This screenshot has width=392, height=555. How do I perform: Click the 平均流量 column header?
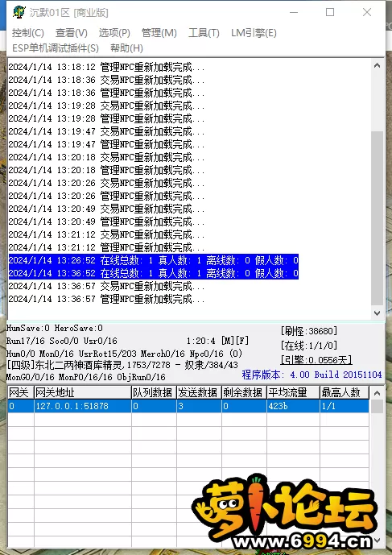(293, 392)
